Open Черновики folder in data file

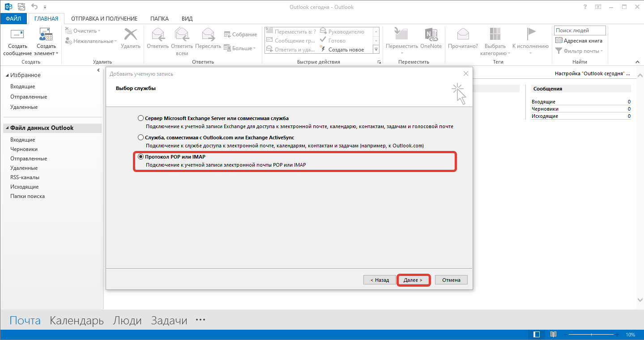click(x=24, y=149)
